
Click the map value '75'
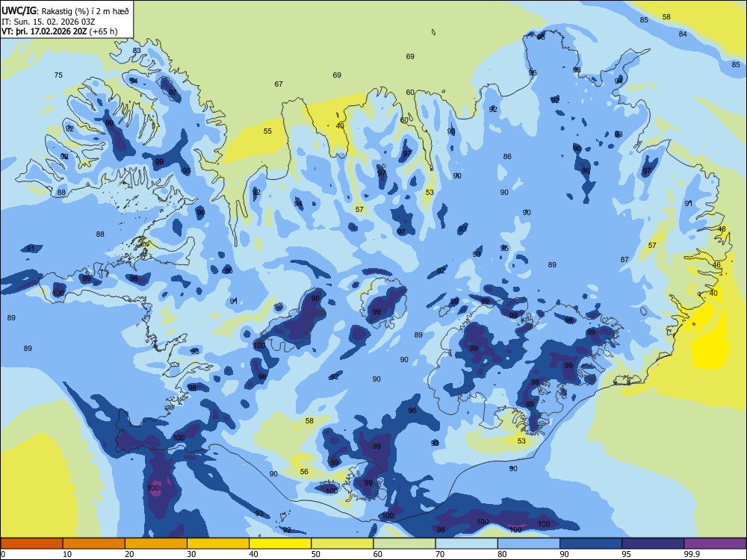point(58,75)
